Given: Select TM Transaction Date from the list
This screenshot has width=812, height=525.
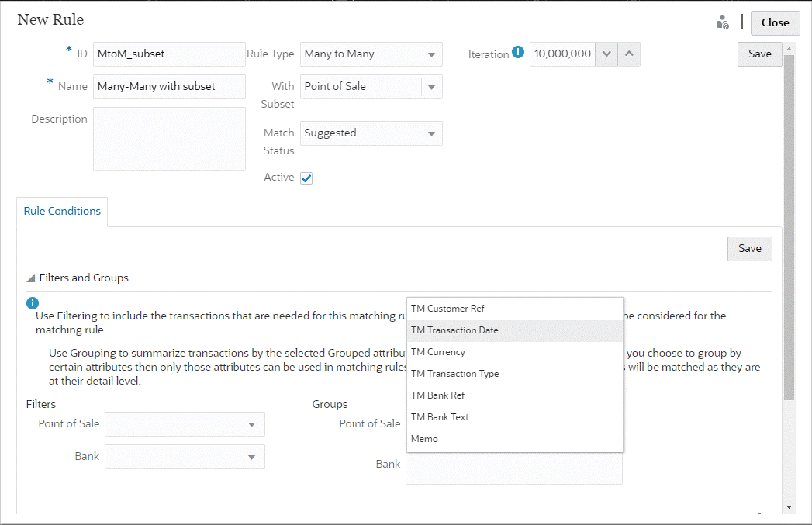Looking at the screenshot, I should 455,330.
